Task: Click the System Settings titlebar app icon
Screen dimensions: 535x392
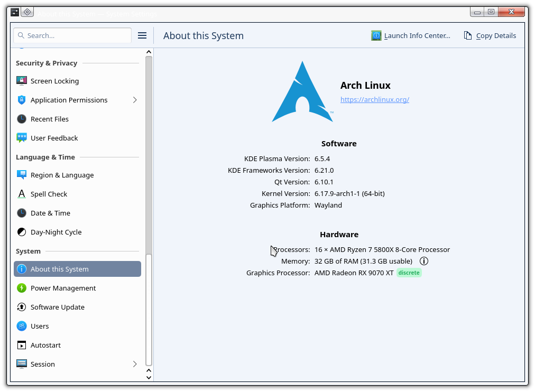Action: tap(15, 13)
